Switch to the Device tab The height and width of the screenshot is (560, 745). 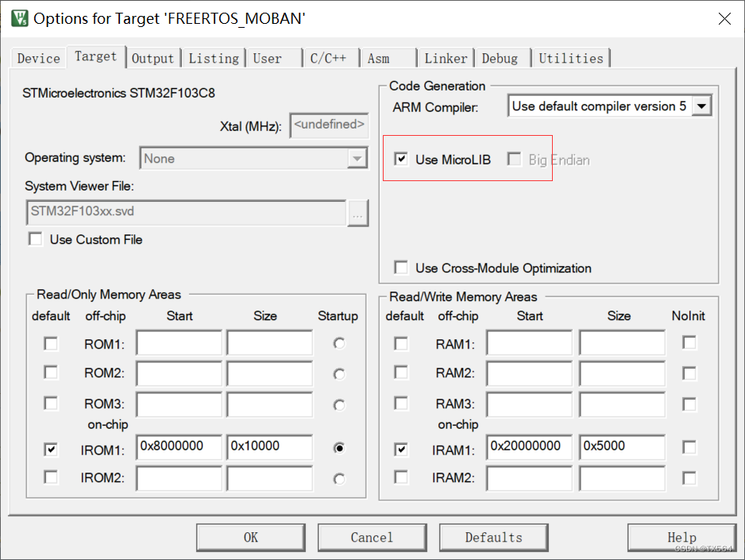click(x=38, y=59)
